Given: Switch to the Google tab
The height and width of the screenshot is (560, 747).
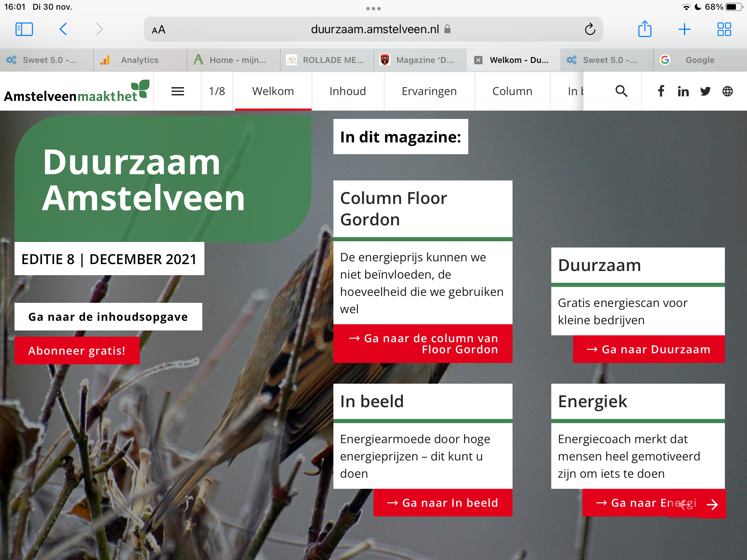Looking at the screenshot, I should pos(700,60).
